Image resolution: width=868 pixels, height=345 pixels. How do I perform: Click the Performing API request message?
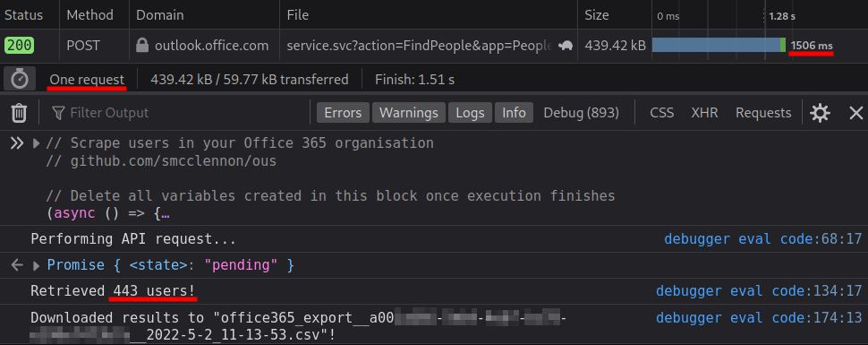(x=133, y=239)
